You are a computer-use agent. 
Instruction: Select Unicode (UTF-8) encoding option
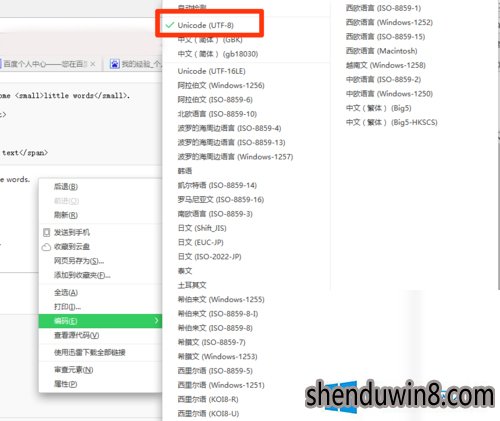[x=205, y=25]
